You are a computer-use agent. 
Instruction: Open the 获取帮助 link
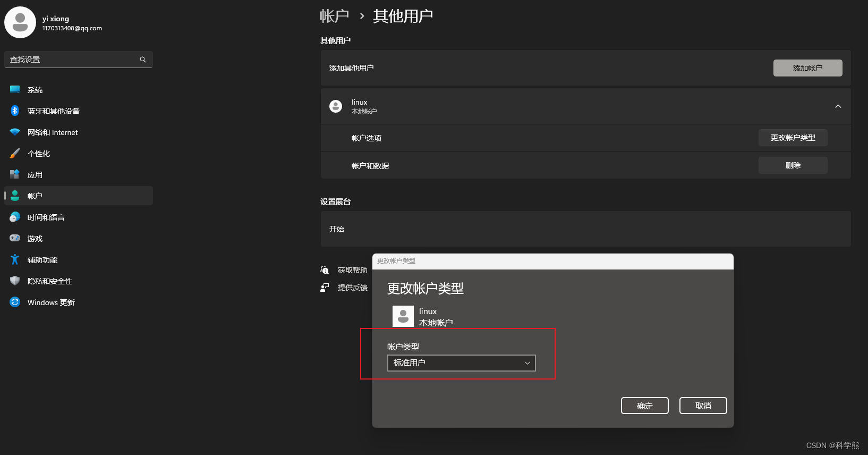point(353,270)
